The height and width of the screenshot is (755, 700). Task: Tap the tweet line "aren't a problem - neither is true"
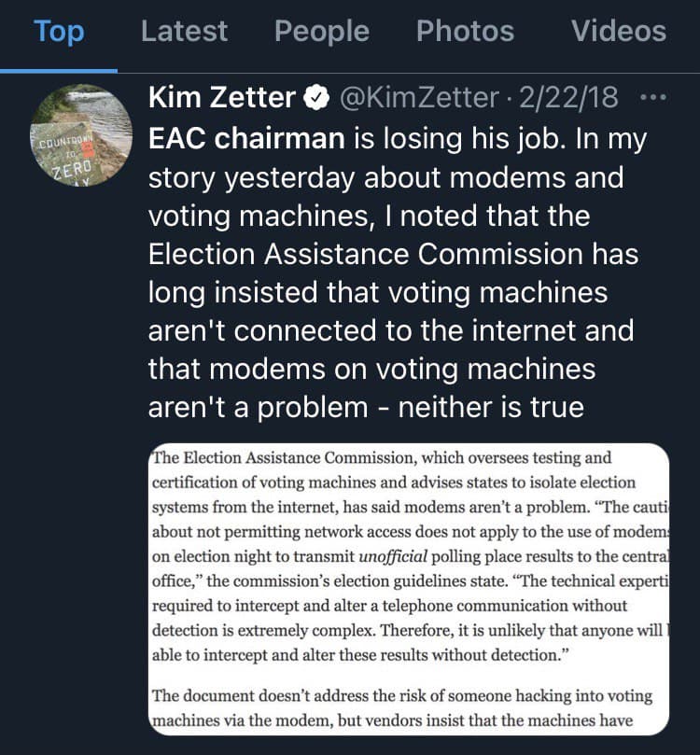(x=366, y=408)
